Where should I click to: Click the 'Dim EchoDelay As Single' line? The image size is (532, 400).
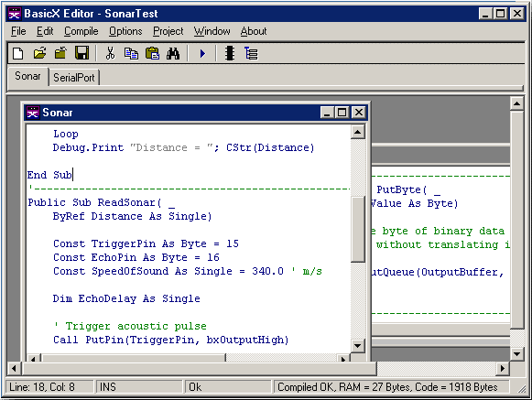click(x=126, y=298)
